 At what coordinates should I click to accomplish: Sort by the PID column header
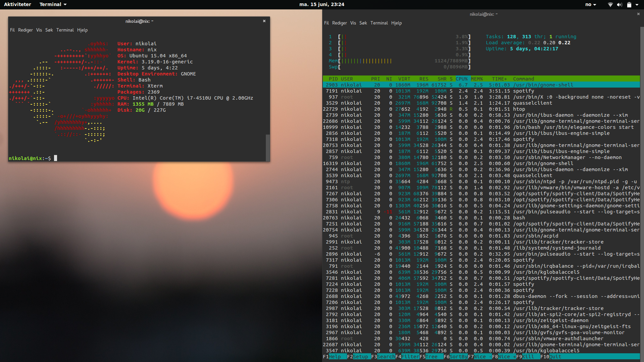tap(333, 79)
